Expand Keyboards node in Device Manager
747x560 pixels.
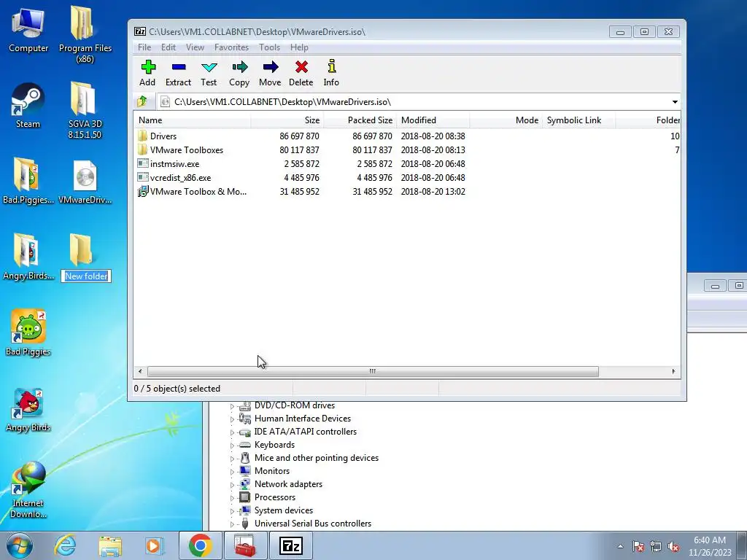[233, 446]
